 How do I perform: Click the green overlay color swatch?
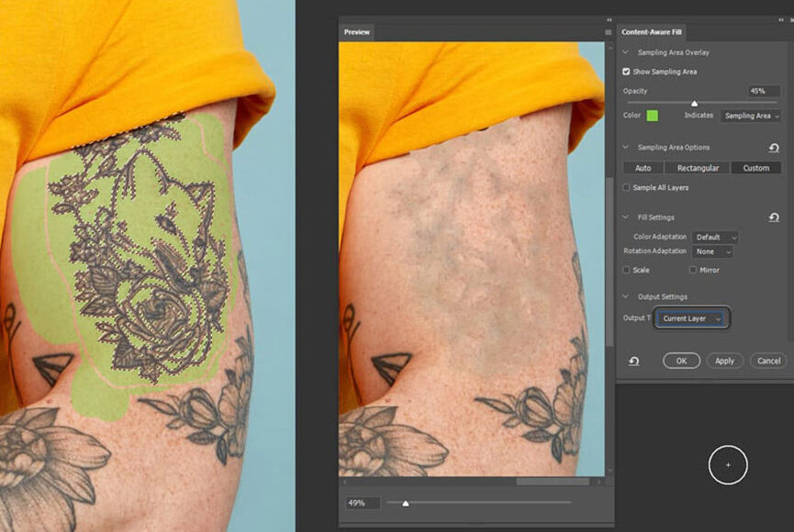coord(653,116)
